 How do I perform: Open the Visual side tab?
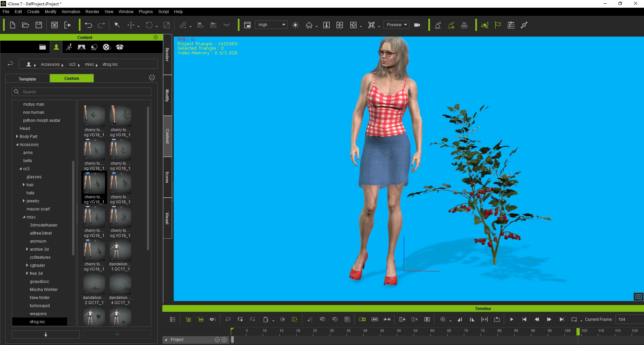[x=167, y=218]
